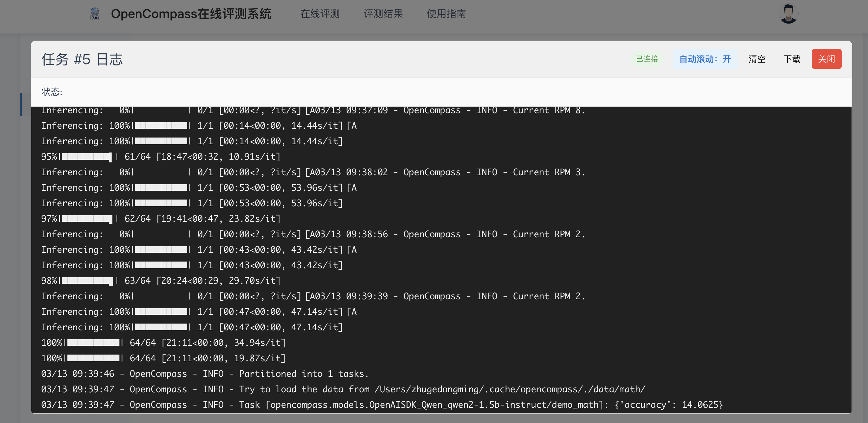This screenshot has width=868, height=423.
Task: Select the 'Partitioned into 1 tasks' log line
Action: [x=204, y=373]
